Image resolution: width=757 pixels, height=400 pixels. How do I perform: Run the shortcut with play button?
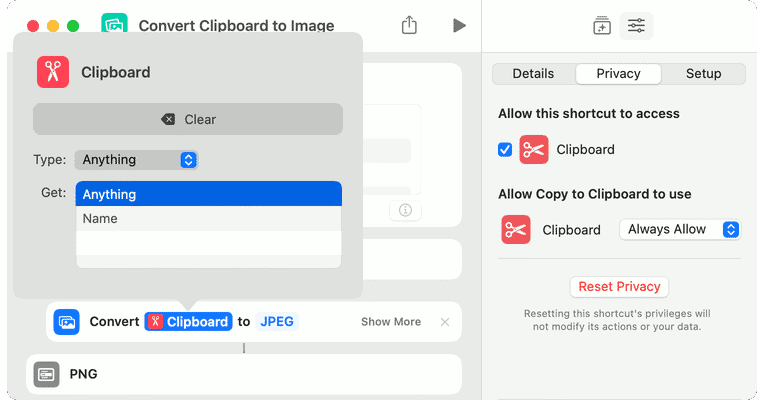pos(459,26)
